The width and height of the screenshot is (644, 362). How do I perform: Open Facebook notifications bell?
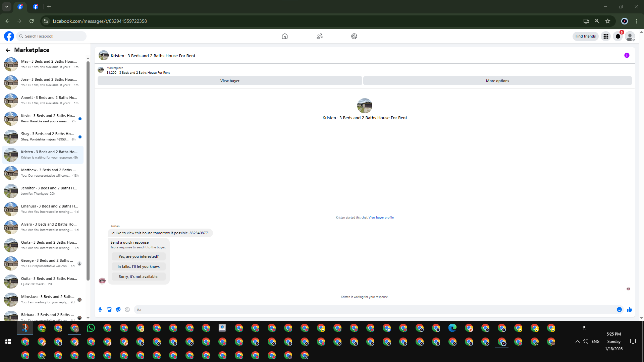618,36
